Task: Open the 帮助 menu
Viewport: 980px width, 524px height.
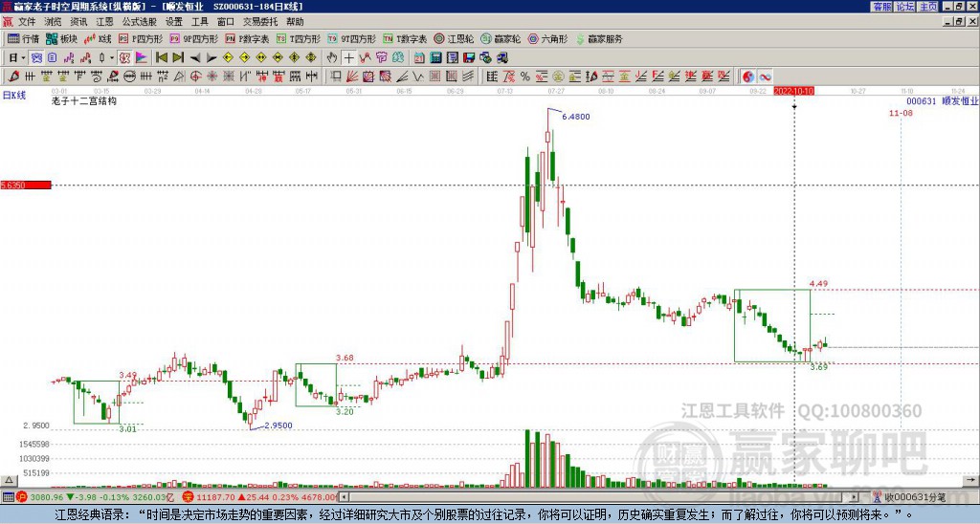Action: click(x=295, y=22)
